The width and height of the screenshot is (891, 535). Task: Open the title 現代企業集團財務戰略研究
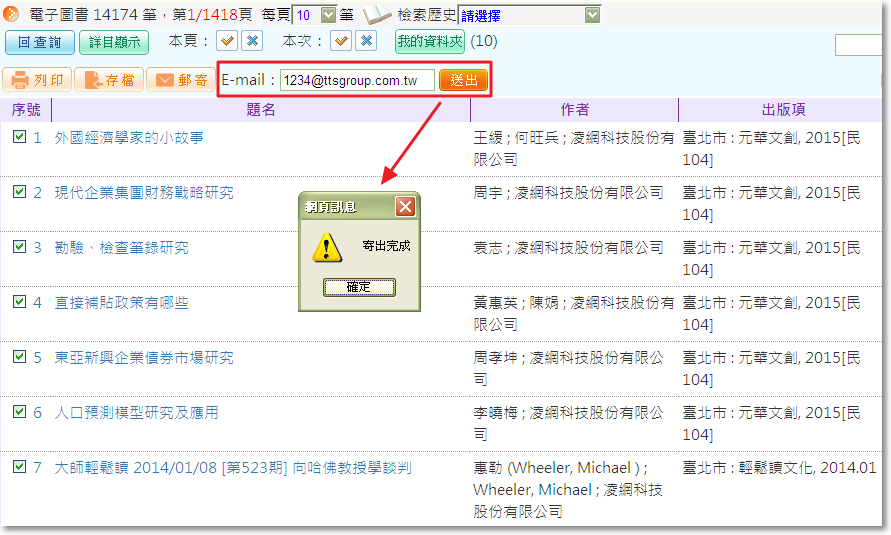click(x=144, y=192)
